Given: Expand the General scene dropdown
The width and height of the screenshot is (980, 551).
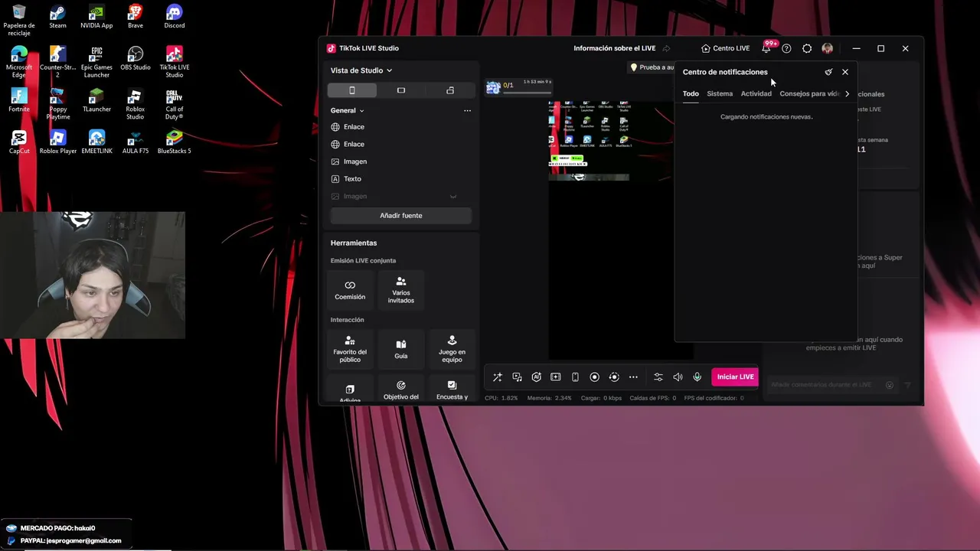Looking at the screenshot, I should point(348,110).
